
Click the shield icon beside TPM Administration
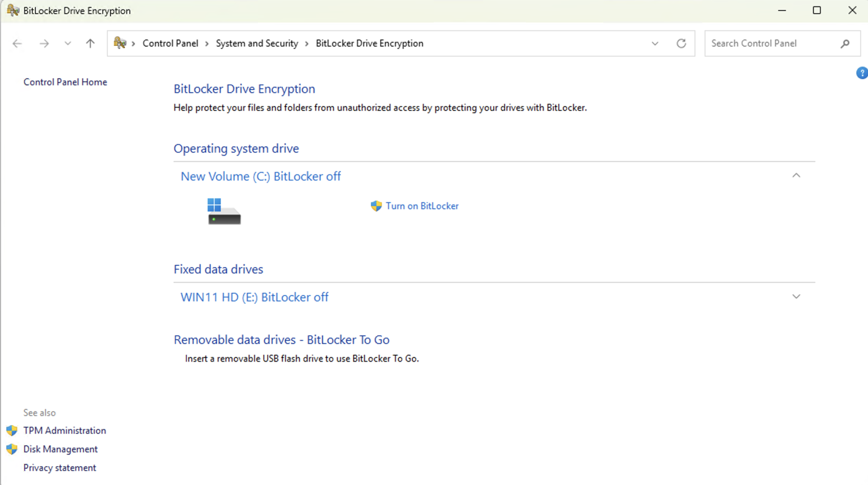[x=12, y=430]
